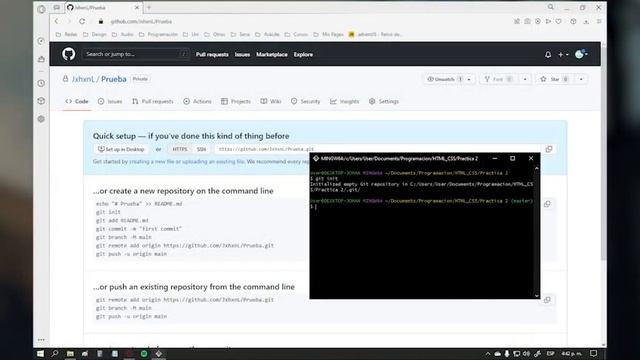Select the SSH clone URL option
The width and height of the screenshot is (640, 360).
201,149
